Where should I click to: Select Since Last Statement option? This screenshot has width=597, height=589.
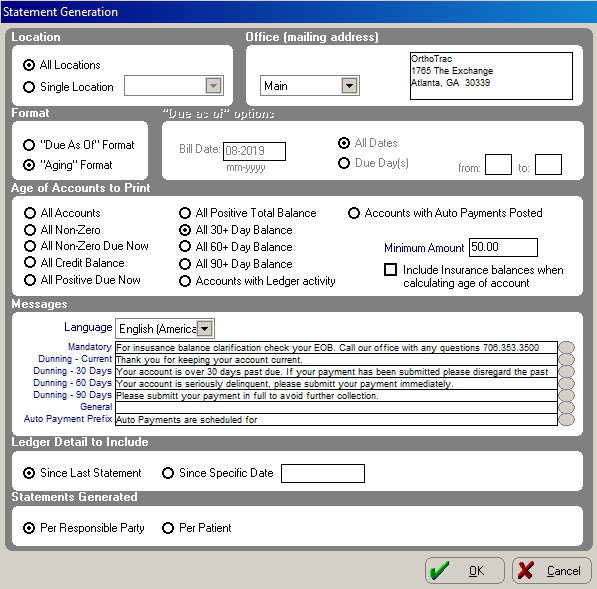(29, 473)
